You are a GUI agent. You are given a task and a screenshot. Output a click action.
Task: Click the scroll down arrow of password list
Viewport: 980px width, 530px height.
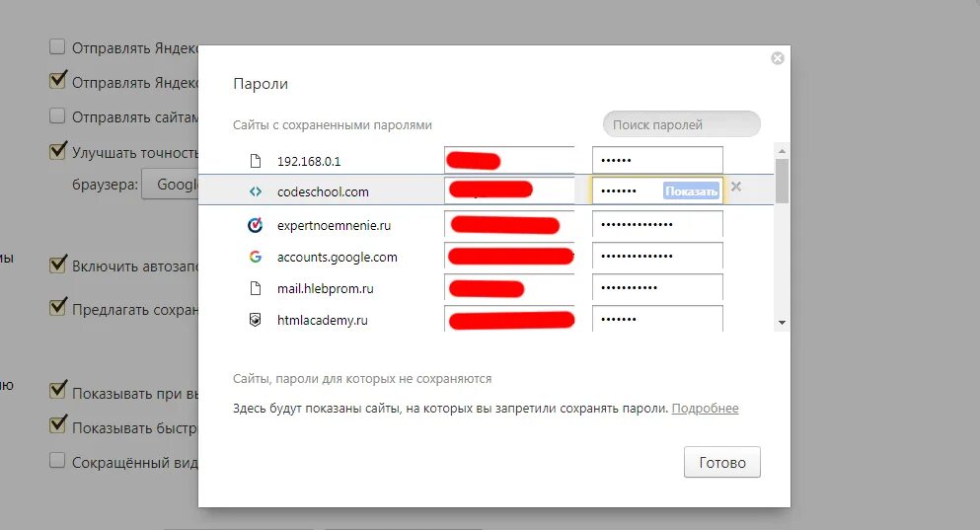[x=782, y=323]
